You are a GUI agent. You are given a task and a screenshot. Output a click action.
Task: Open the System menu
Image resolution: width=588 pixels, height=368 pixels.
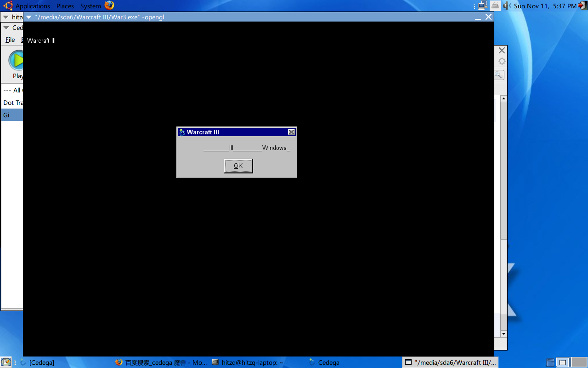click(90, 6)
